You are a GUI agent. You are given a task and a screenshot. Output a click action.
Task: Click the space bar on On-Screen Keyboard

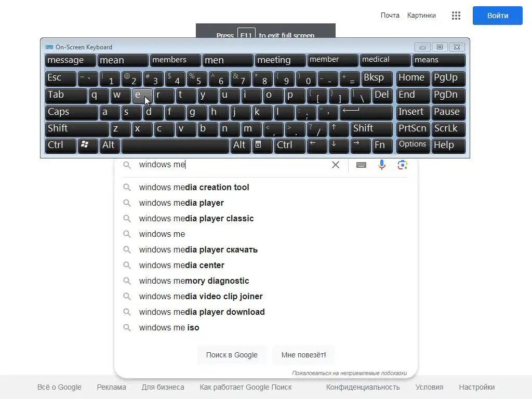click(x=175, y=145)
